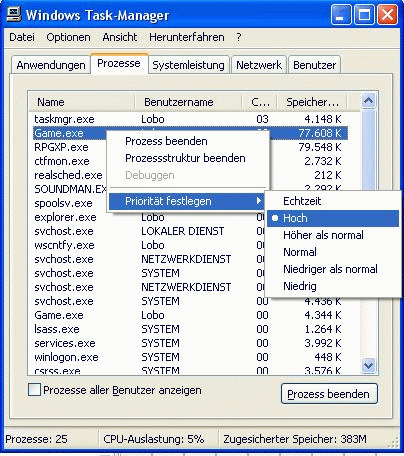Expand the Priorität festlegen submenu
404x456 pixels.
click(x=188, y=201)
